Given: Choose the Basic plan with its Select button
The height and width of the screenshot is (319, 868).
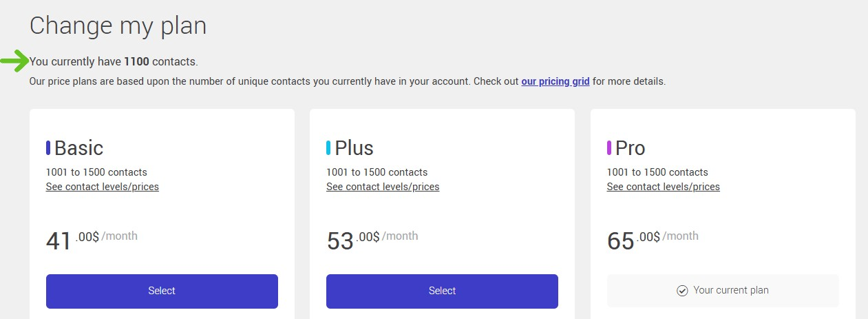Looking at the screenshot, I should 162,291.
